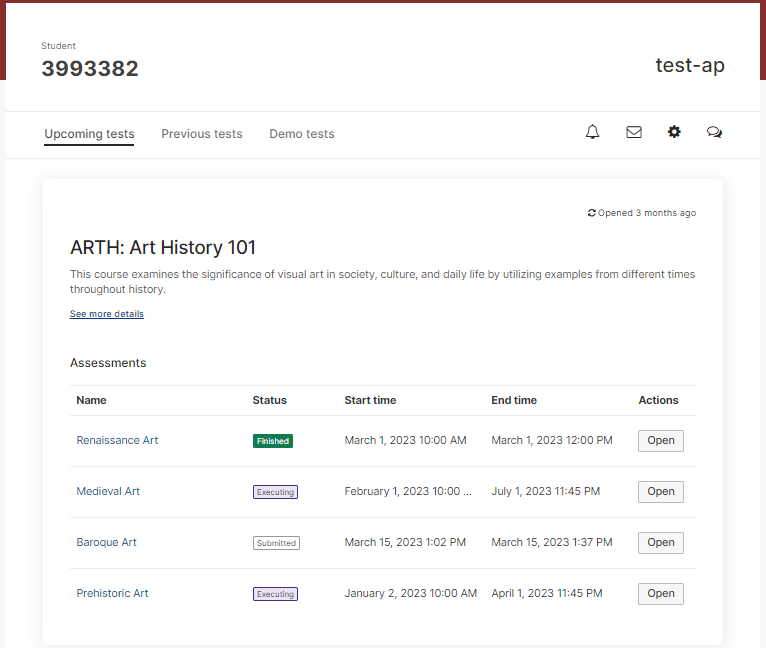The image size is (766, 648).
Task: Click Open button for Prehistoric Art
Action: tap(660, 594)
